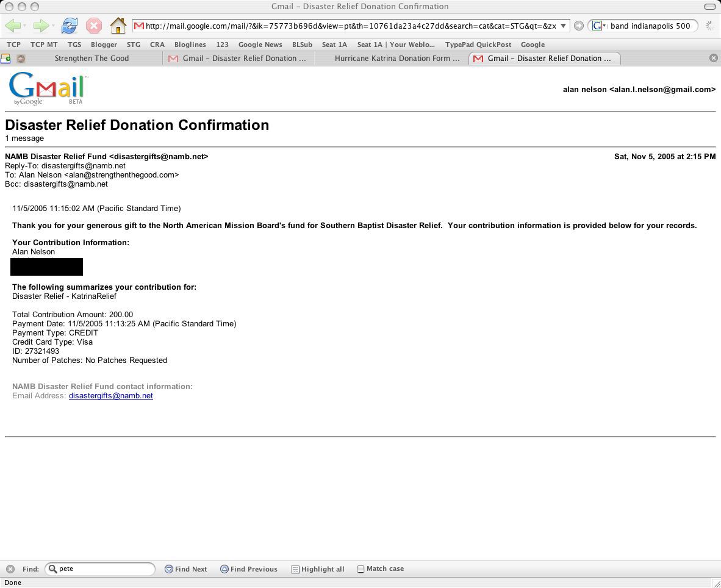
Task: Enable the Match case checkbox
Action: coord(360,569)
